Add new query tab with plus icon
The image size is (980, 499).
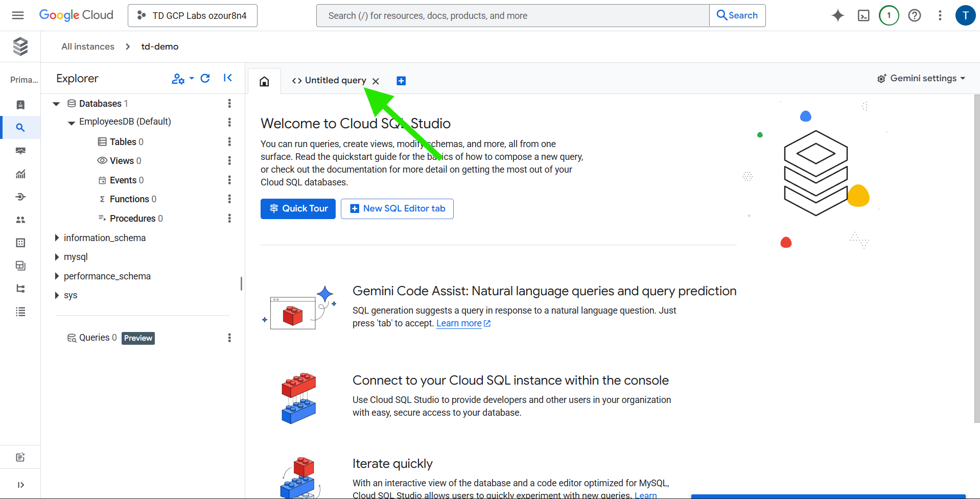click(x=401, y=81)
